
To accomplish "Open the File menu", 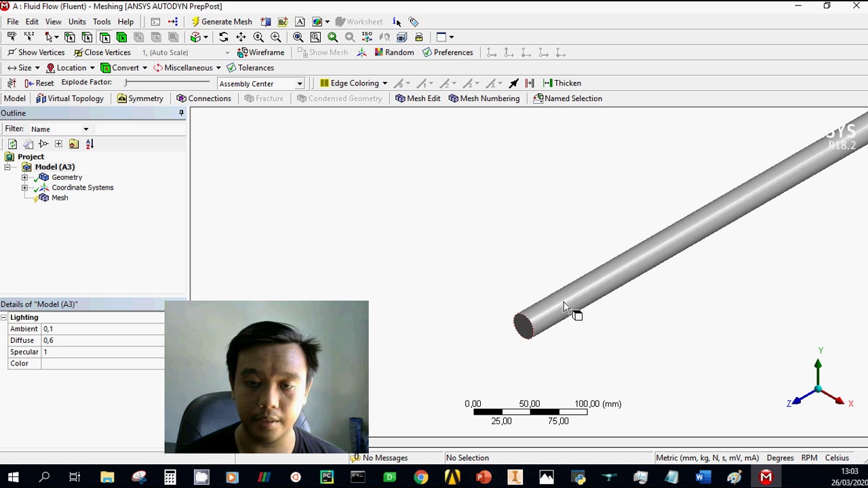I will point(13,22).
